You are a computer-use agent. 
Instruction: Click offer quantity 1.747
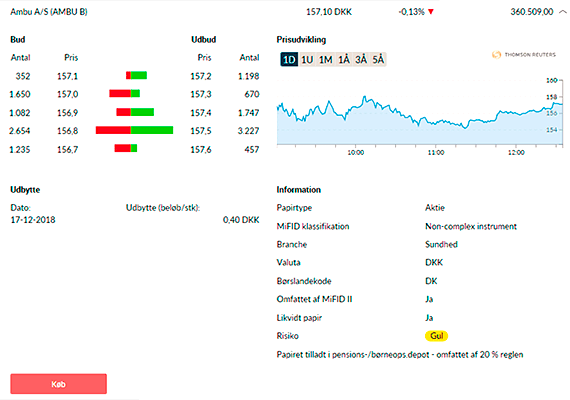249,113
